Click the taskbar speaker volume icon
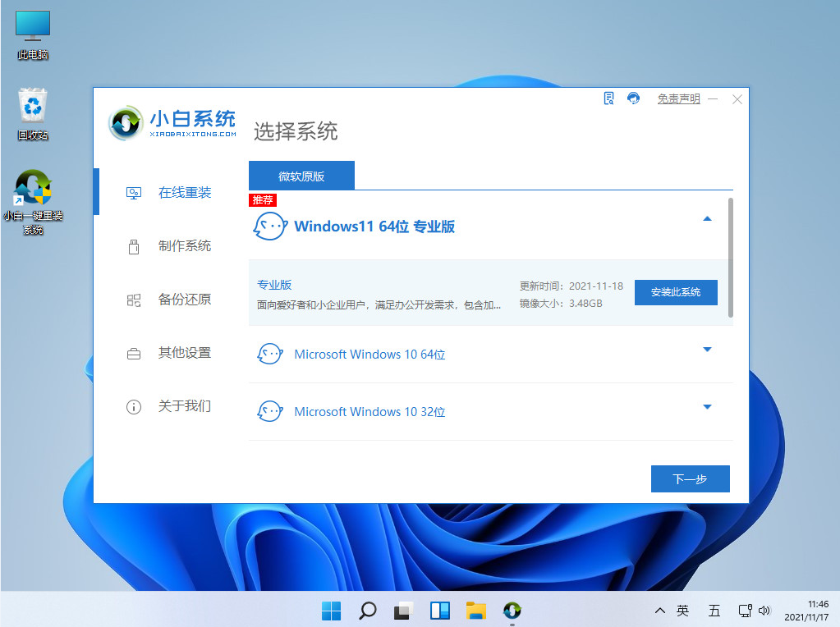Screen dimensions: 840x627 [x=765, y=611]
